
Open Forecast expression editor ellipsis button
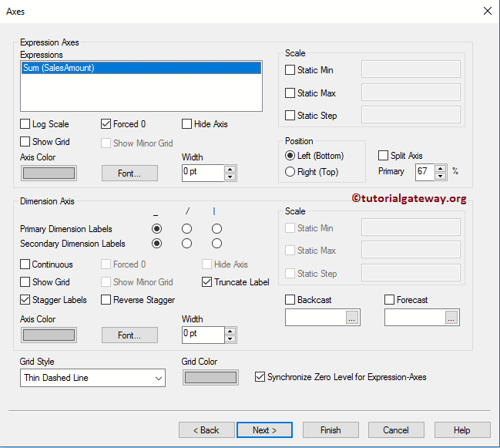(451, 317)
